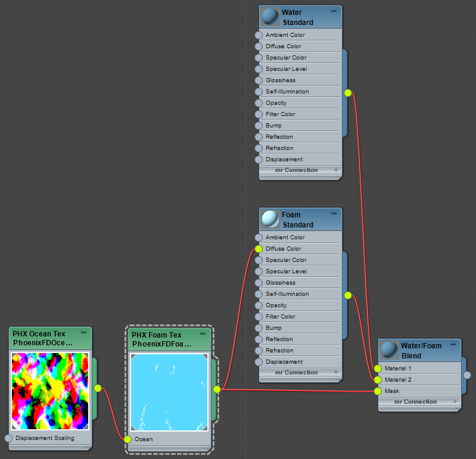
Task: Click the Water node Specular Color input socket
Action: click(x=259, y=58)
